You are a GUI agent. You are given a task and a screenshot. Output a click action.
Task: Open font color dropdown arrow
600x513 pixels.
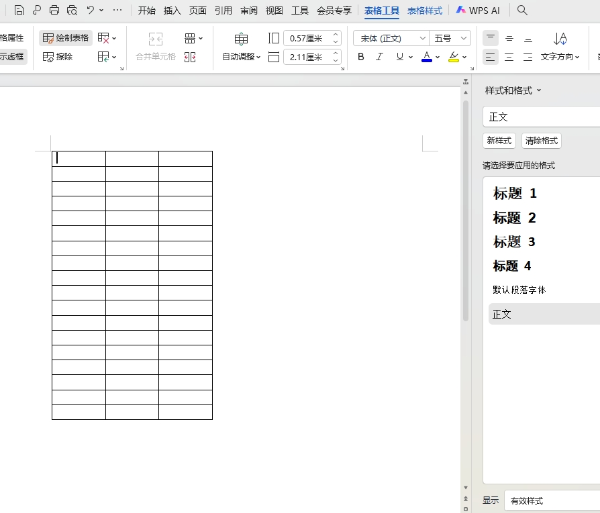coord(438,57)
